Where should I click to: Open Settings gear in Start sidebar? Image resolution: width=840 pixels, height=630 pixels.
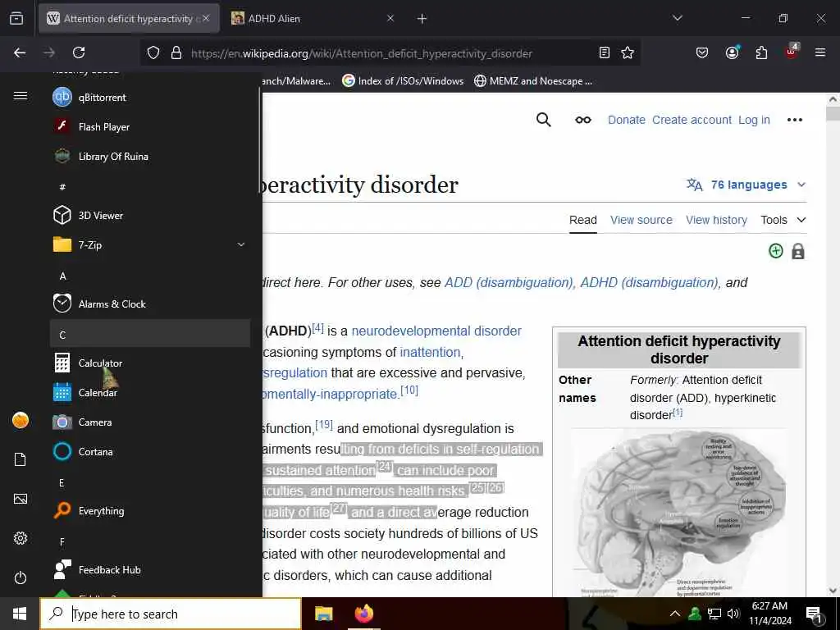point(21,538)
